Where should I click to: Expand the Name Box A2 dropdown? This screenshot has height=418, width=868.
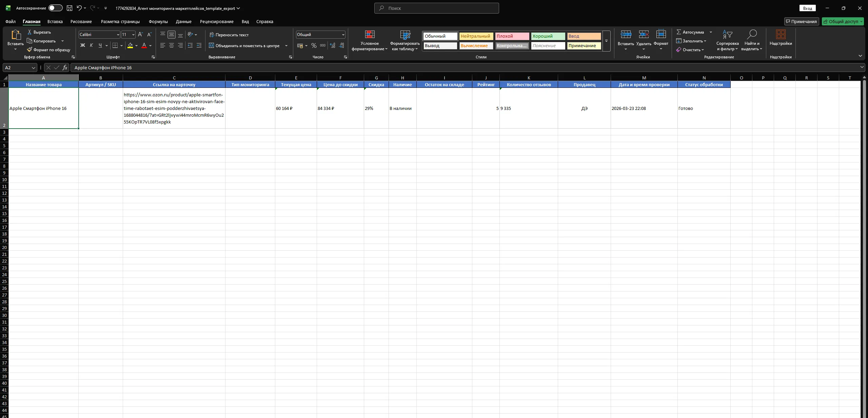33,68
